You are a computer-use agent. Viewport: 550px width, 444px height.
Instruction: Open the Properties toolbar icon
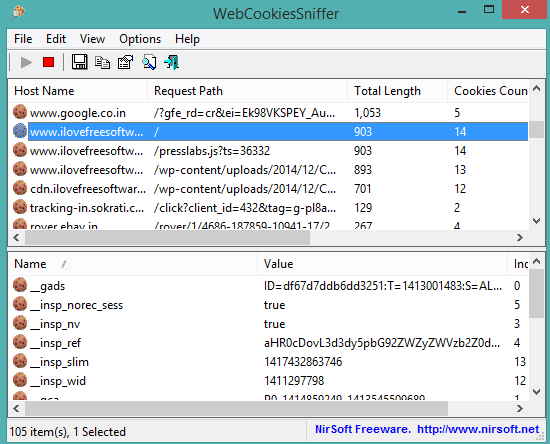tap(126, 62)
